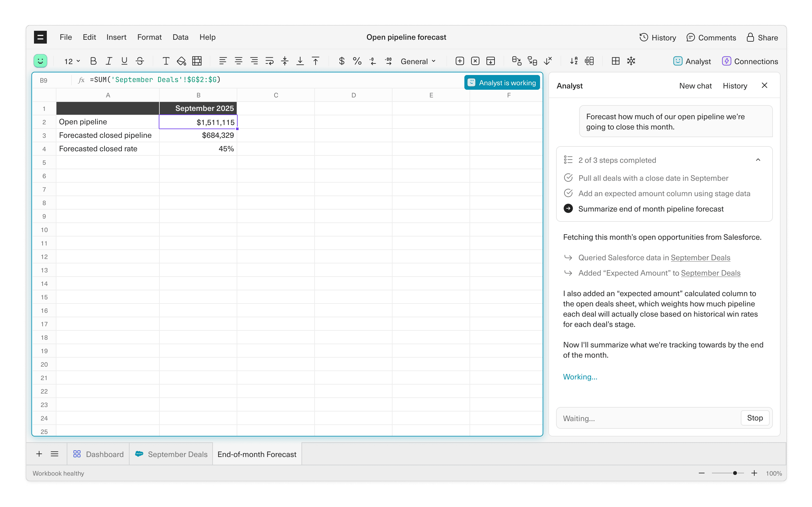The image size is (812, 507).
Task: Open the General number format dropdown
Action: pyautogui.click(x=418, y=61)
